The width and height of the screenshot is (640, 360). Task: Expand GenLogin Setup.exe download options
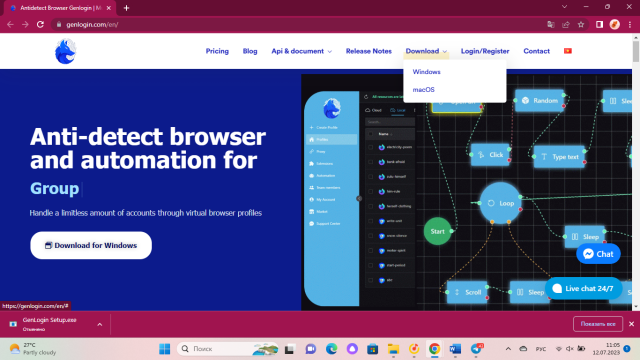pyautogui.click(x=100, y=324)
